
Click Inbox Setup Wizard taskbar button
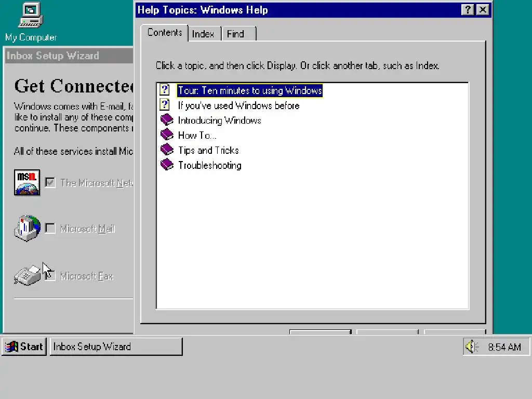[116, 347]
